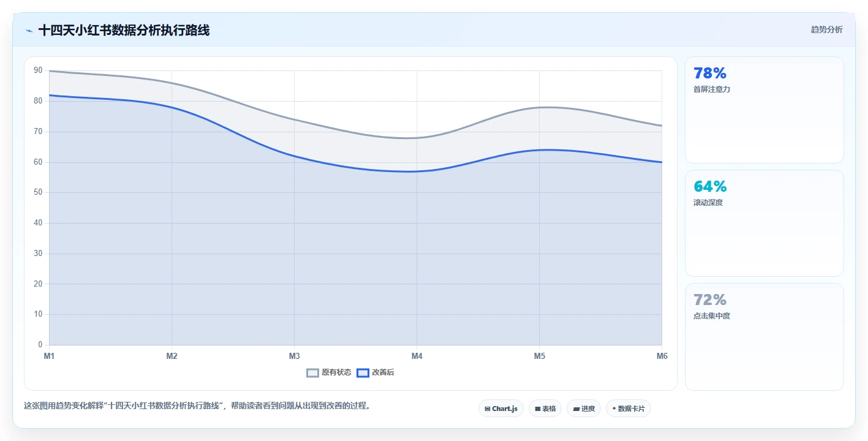Click the 进度 tag
Viewport: 868px width, 441px height.
click(584, 409)
